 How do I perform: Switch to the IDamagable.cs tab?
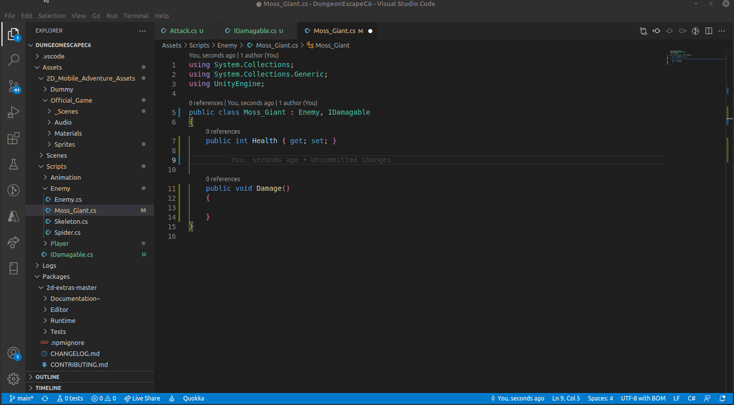point(257,31)
